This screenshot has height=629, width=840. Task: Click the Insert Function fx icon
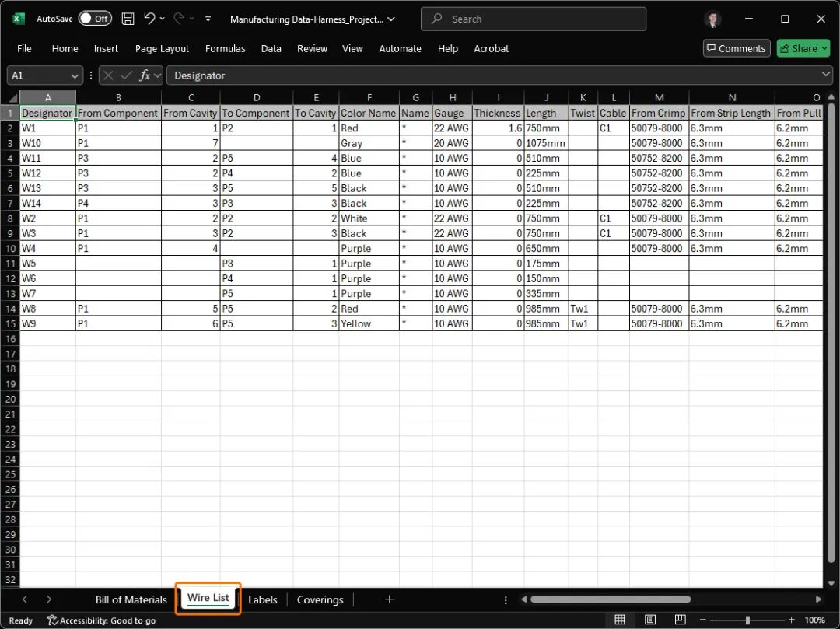tap(145, 75)
